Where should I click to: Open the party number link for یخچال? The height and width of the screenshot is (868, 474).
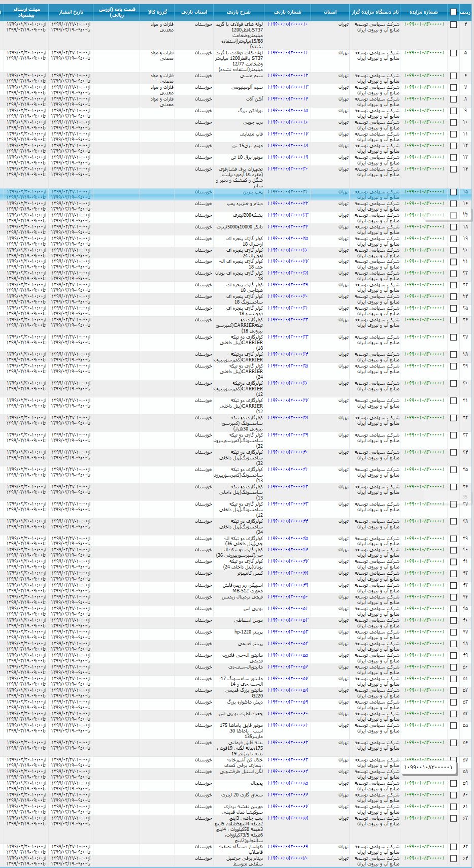288,783
